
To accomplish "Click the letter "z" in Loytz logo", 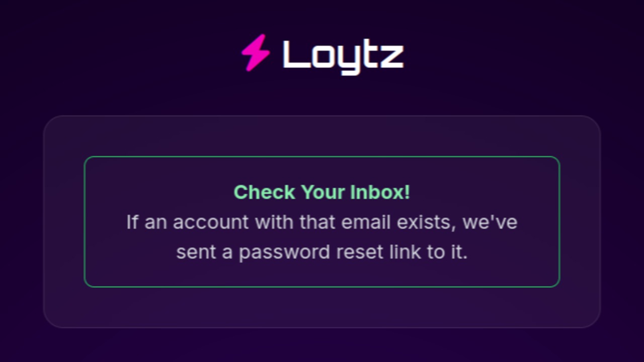I will (391, 55).
